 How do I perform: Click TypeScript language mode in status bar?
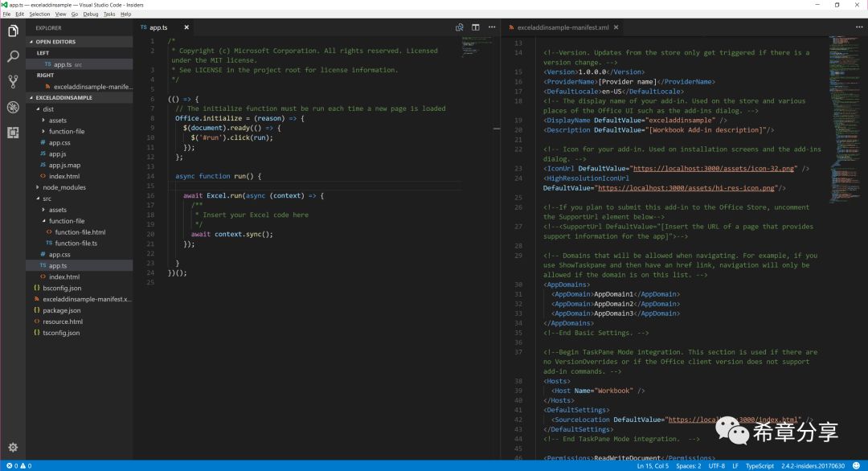point(759,466)
